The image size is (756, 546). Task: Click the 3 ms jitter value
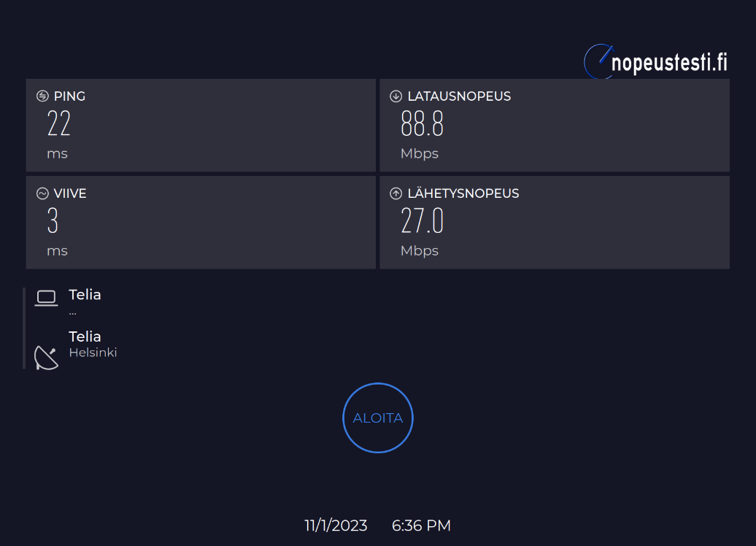coord(53,220)
